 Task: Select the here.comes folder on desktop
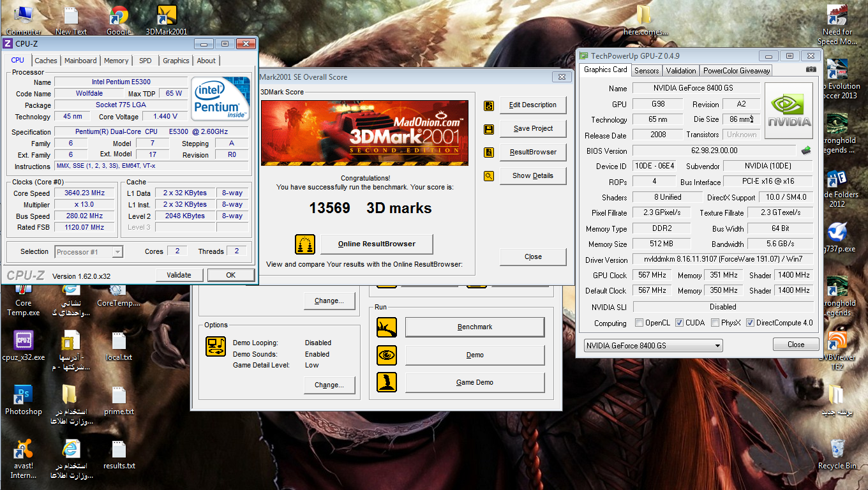(x=645, y=20)
